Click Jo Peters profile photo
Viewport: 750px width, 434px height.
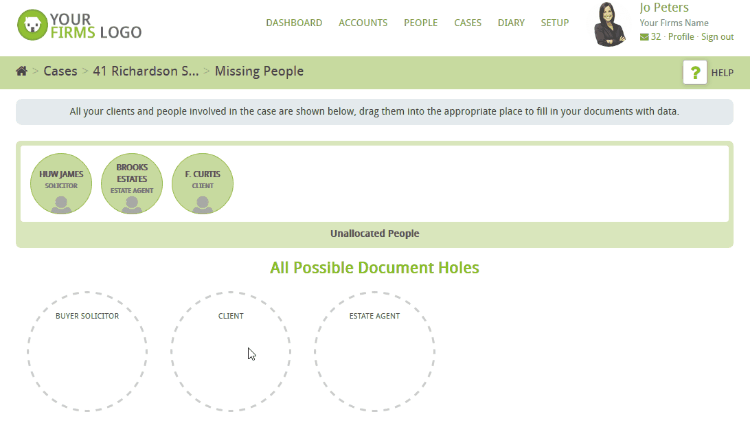point(609,24)
